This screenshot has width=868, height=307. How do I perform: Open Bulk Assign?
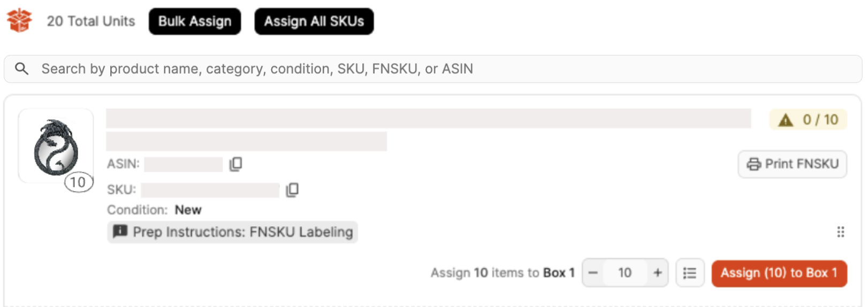click(x=195, y=21)
